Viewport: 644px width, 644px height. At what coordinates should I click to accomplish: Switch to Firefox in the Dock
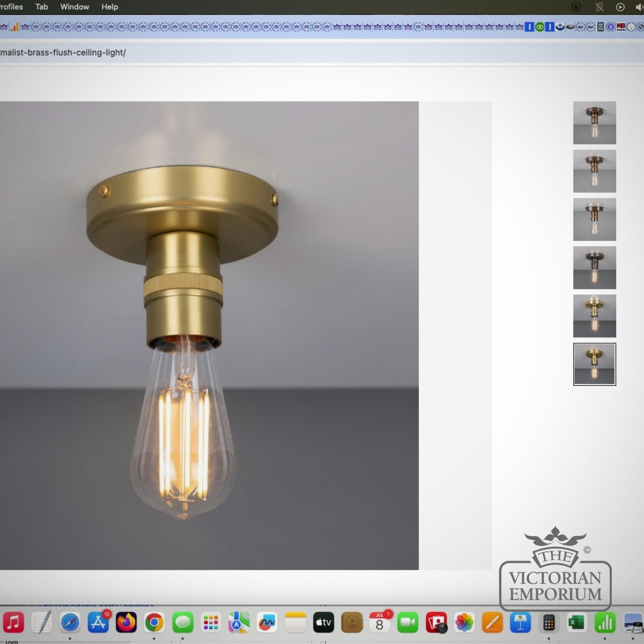coord(126,622)
